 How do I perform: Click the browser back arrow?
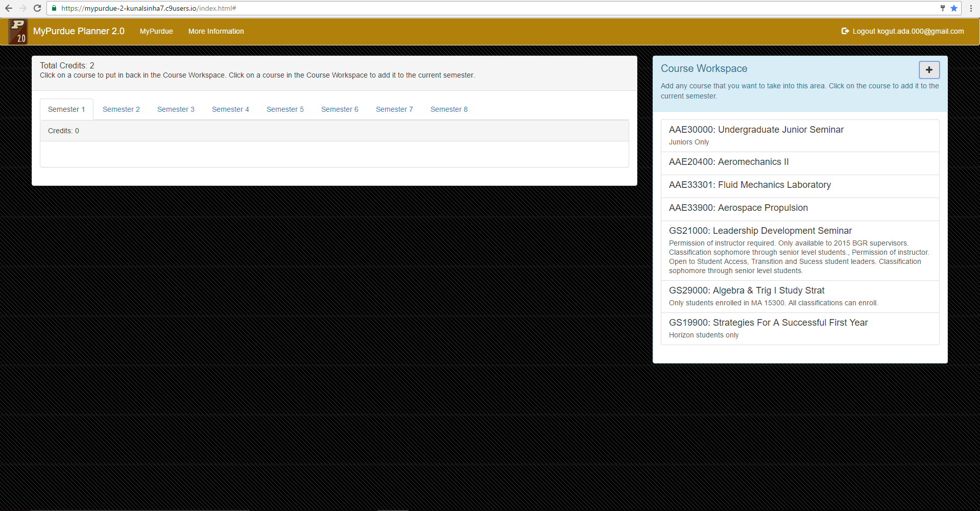[9, 8]
